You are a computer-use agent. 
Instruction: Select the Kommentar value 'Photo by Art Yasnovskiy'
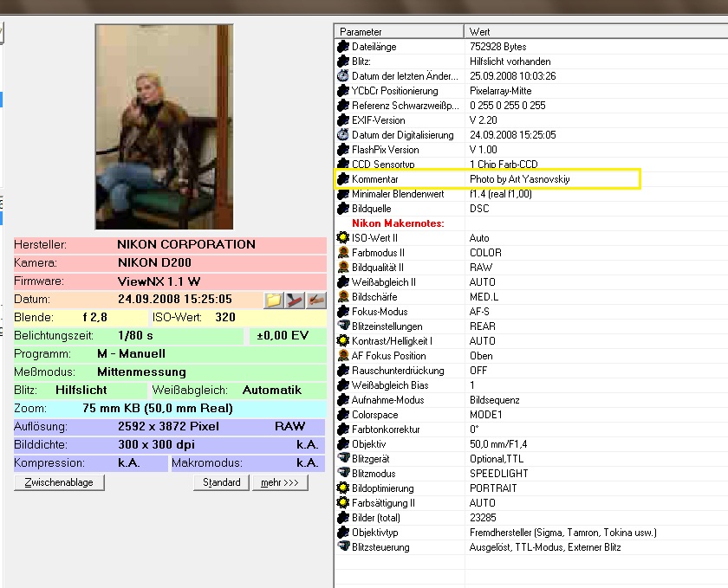coord(519,179)
